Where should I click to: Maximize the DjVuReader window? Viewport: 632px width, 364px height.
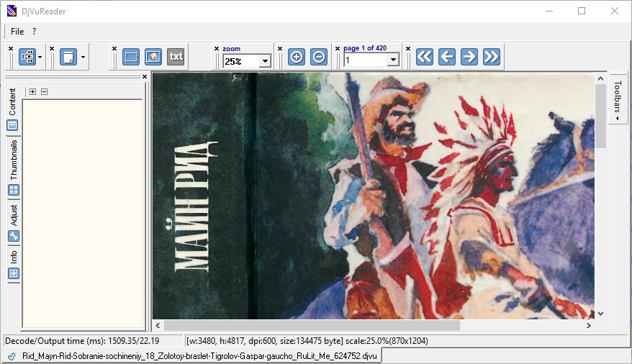coord(582,11)
